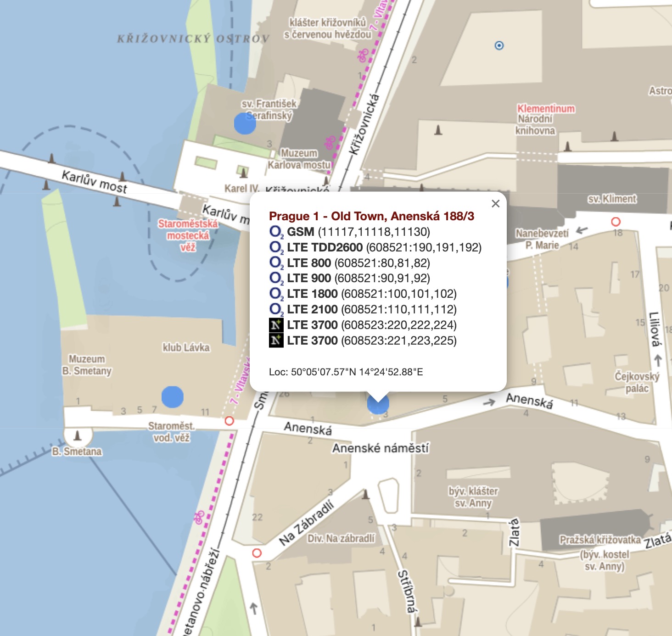Screen dimensions: 672x636
Task: Click the O2 logo beside LTE 800
Action: pos(276,263)
